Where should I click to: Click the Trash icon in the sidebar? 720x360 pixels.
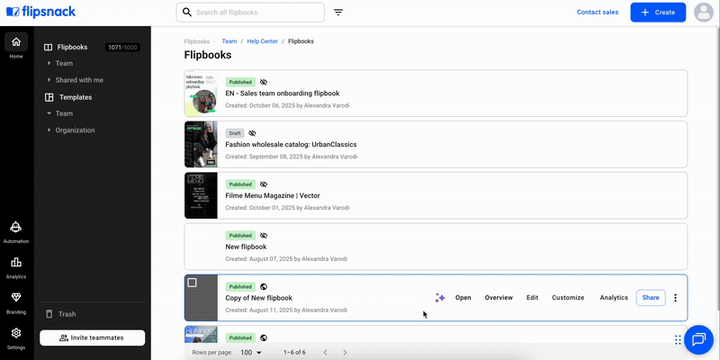(49, 314)
